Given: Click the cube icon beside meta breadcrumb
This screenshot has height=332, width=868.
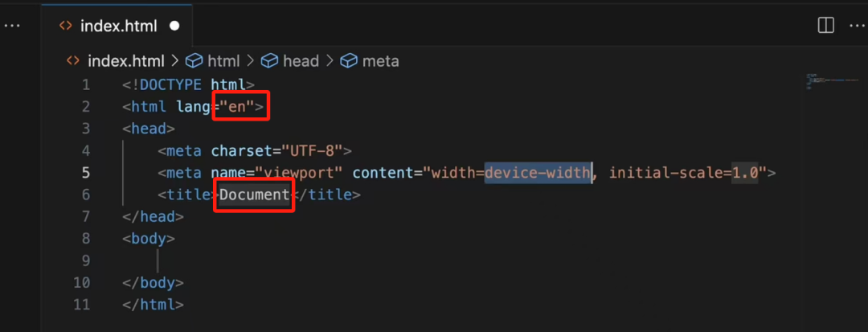Looking at the screenshot, I should (349, 61).
